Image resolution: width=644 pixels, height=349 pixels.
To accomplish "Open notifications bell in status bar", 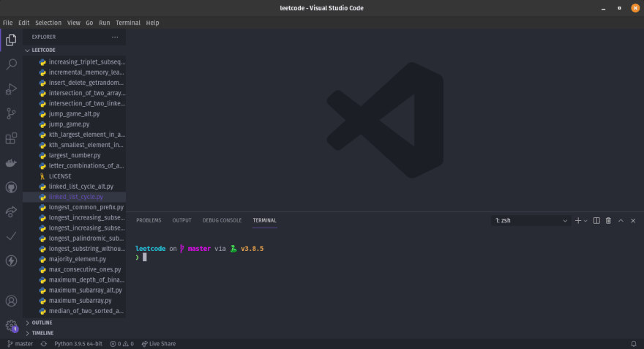I will [x=633, y=344].
